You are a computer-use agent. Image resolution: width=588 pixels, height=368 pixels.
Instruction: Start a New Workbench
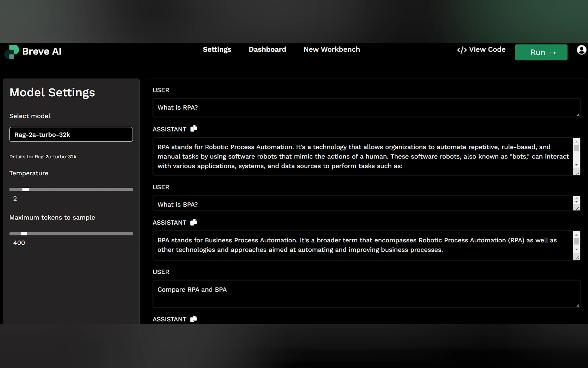(x=332, y=49)
